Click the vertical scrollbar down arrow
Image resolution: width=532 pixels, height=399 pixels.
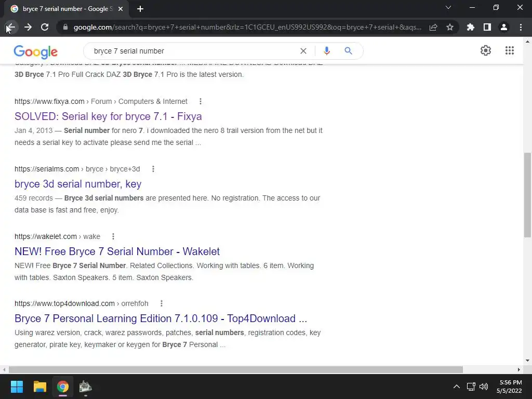527,361
